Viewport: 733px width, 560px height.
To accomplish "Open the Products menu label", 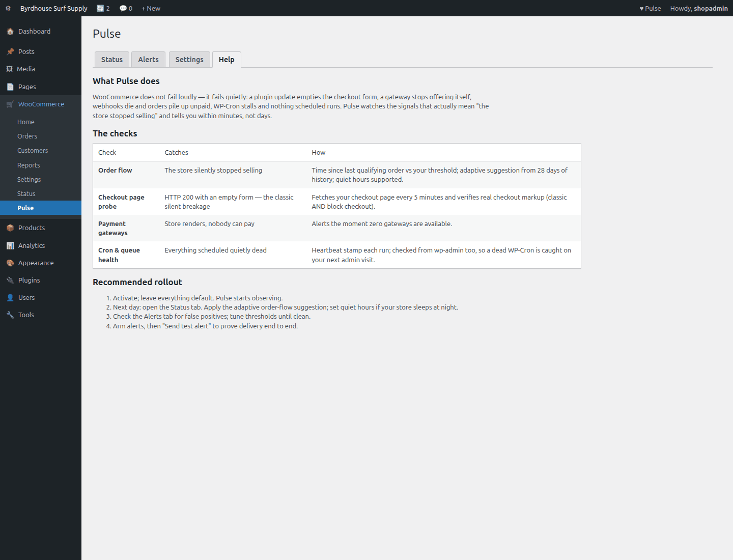I will pyautogui.click(x=32, y=228).
